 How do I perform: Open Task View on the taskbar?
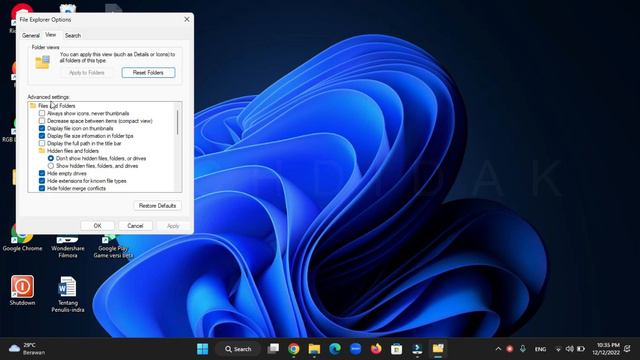tap(273, 349)
